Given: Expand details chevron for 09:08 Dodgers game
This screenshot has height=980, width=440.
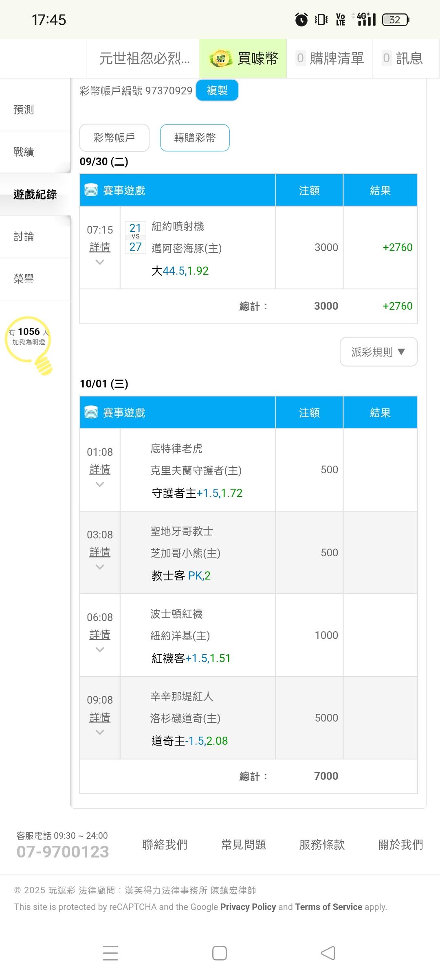Looking at the screenshot, I should point(100,733).
